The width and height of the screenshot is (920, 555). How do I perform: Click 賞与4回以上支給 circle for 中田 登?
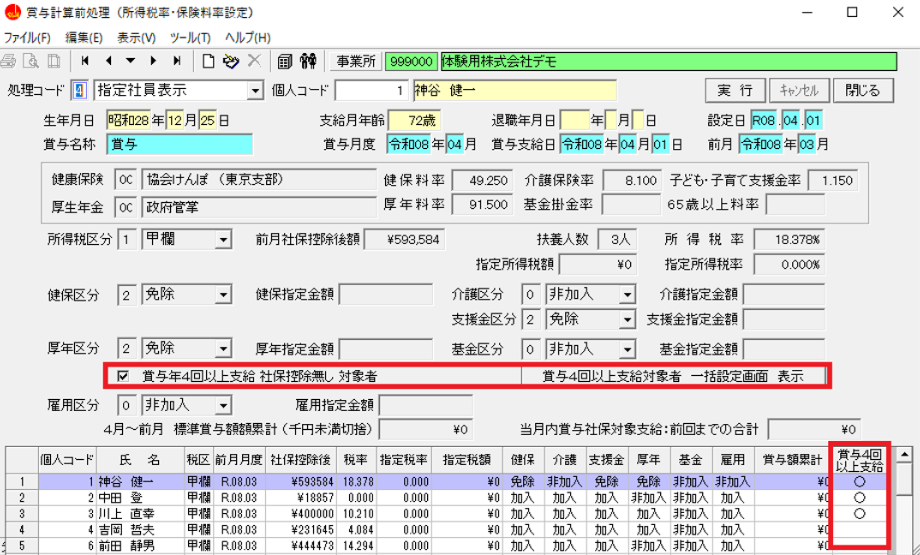[859, 497]
